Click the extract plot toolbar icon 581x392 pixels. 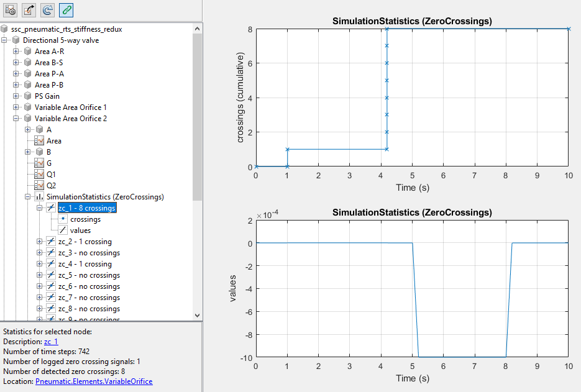(29, 10)
